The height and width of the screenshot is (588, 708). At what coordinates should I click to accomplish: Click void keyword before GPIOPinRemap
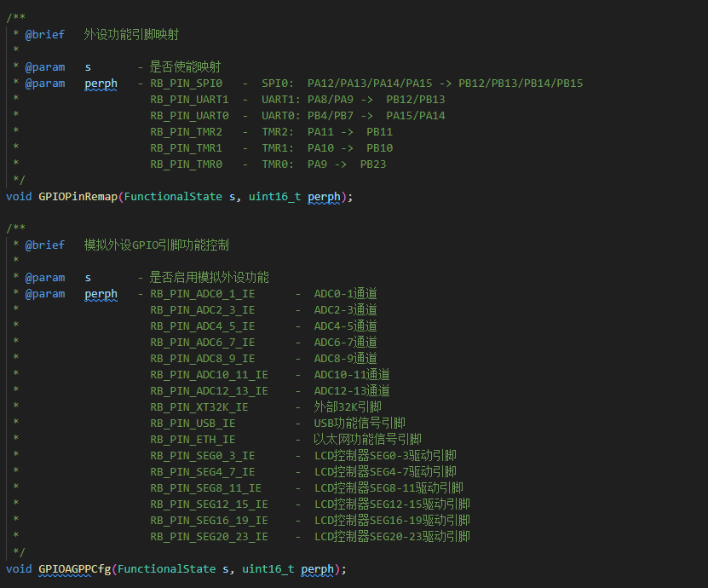point(19,196)
